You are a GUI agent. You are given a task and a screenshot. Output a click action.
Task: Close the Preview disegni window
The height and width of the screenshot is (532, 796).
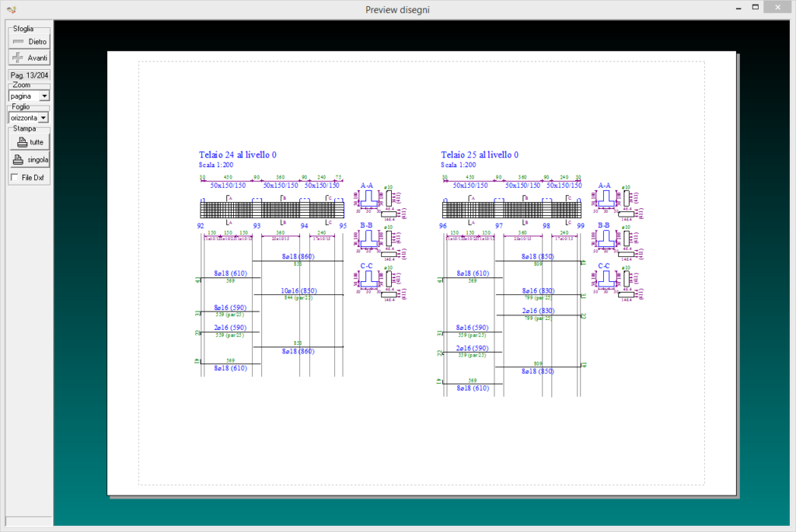778,8
